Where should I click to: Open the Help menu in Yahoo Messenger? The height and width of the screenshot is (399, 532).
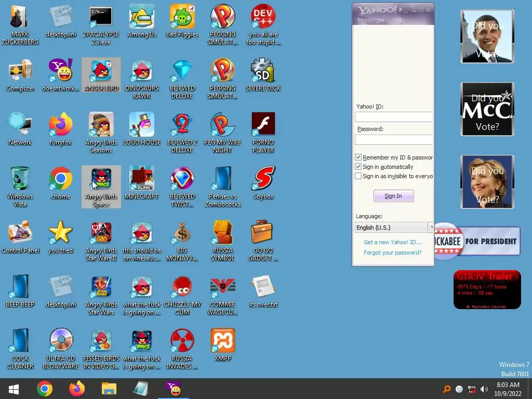398,20
